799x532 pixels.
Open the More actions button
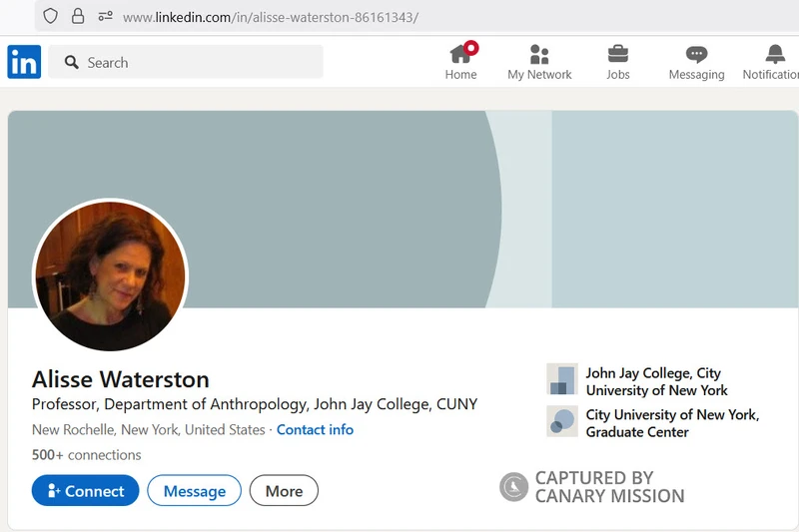point(284,491)
